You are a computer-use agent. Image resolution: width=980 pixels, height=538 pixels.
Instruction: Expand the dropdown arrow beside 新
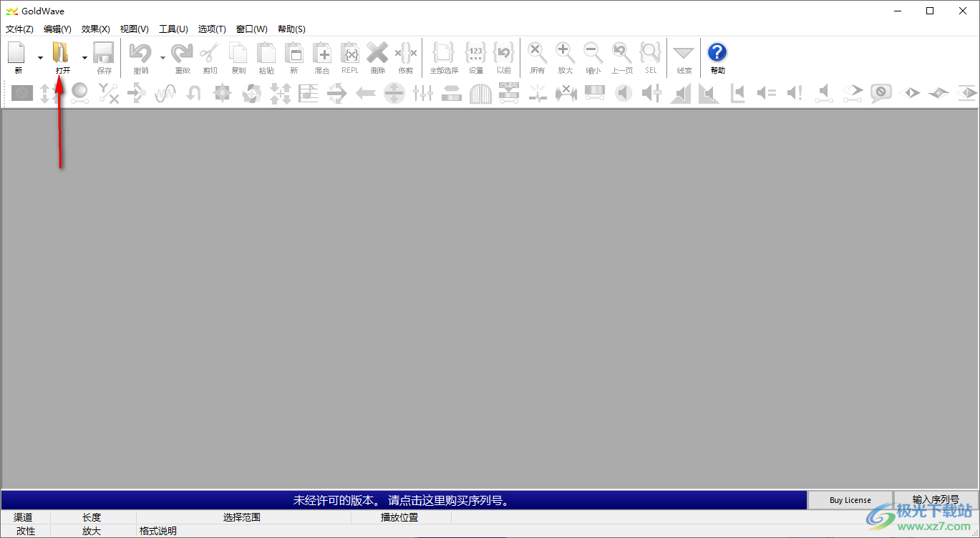click(40, 57)
